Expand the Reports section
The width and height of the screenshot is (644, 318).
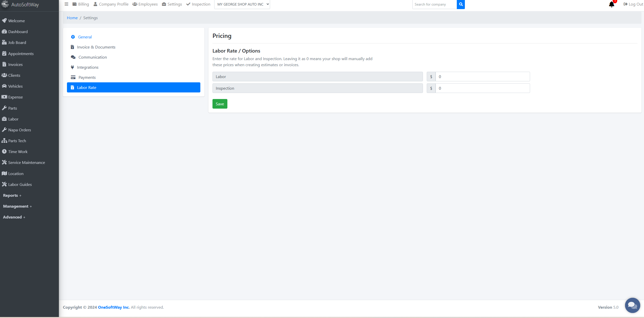pyautogui.click(x=12, y=195)
